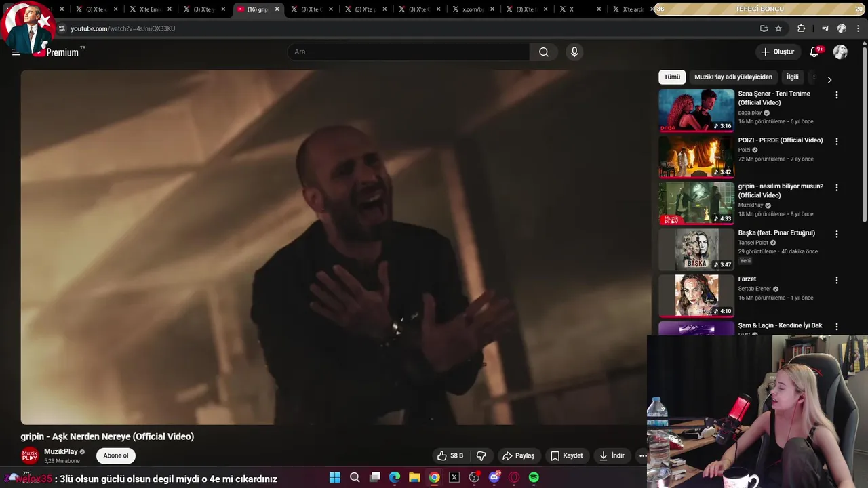
Task: Click the Sertab Erener channel name
Action: click(x=755, y=289)
